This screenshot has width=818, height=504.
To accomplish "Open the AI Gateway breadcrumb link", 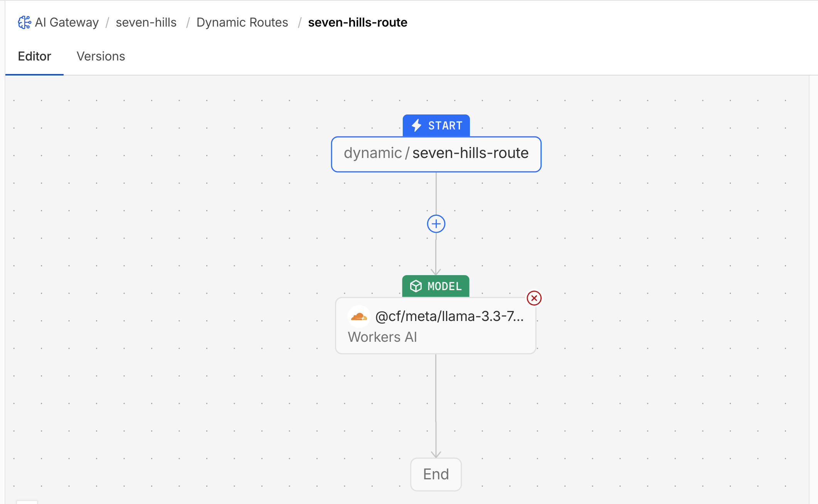I will pos(67,22).
